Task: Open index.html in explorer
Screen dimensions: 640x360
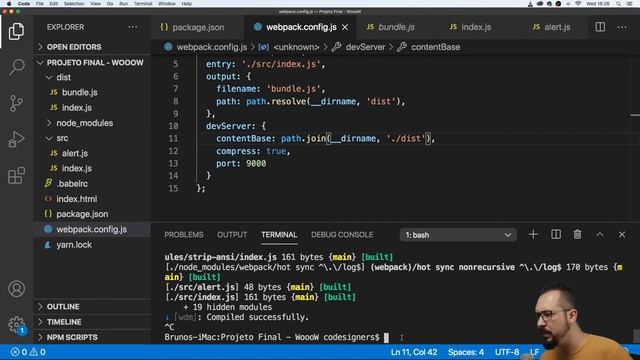Action: click(92, 199)
